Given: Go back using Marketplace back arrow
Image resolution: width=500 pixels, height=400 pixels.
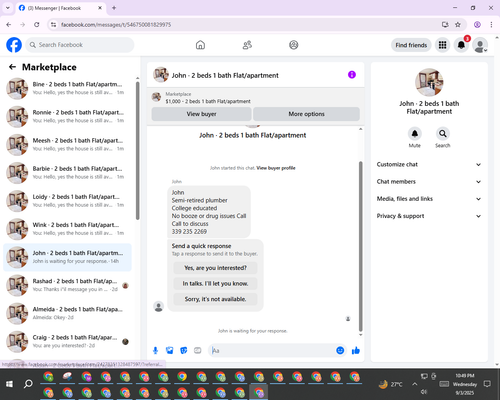Looking at the screenshot, I should click(x=12, y=67).
